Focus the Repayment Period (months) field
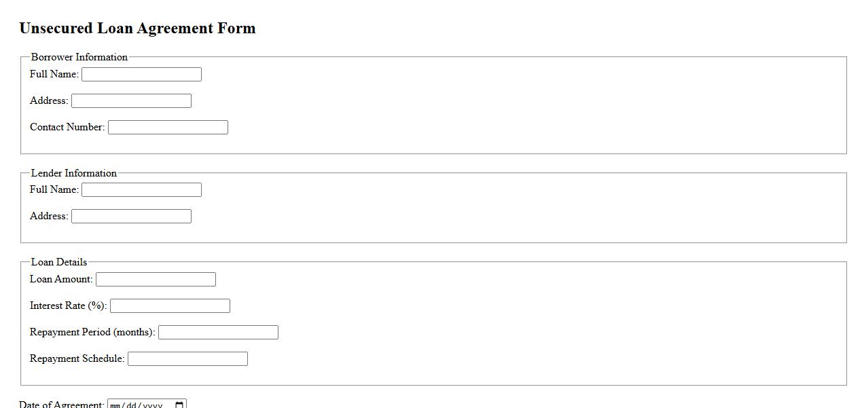Image resolution: width=868 pixels, height=408 pixels. tap(218, 332)
